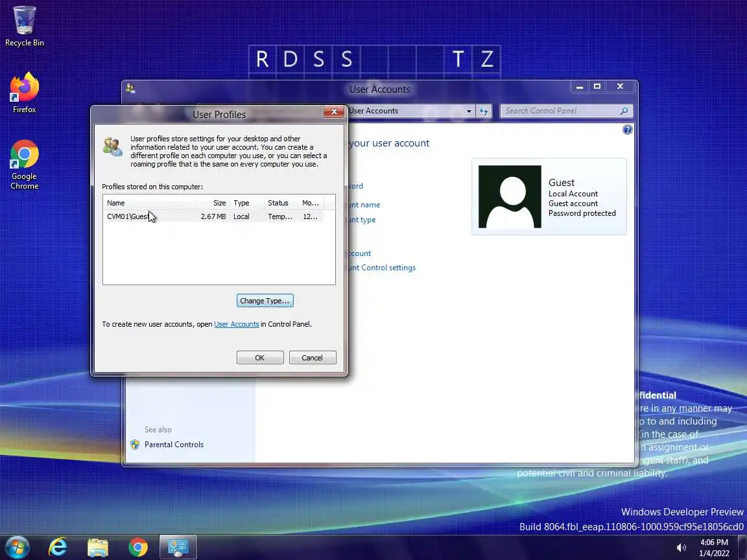This screenshot has height=560, width=747.
Task: Open Parental Controls link
Action: click(x=174, y=444)
